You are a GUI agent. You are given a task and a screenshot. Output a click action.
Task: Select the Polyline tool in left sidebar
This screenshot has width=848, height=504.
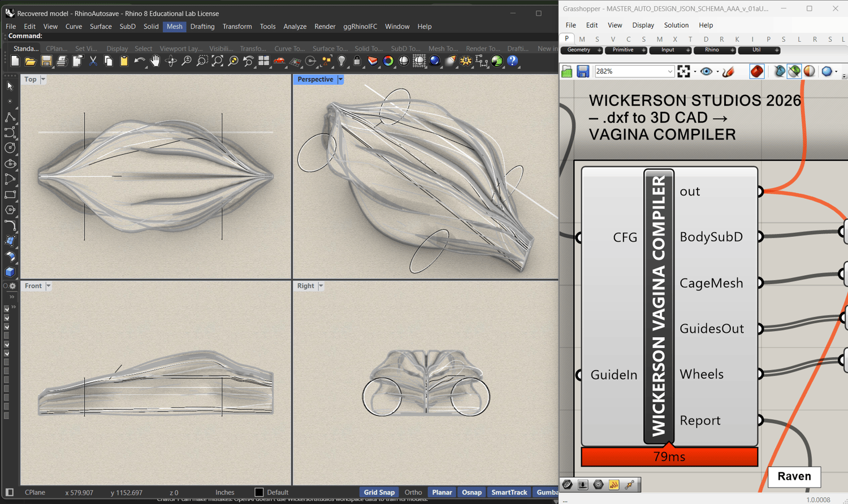pyautogui.click(x=10, y=118)
